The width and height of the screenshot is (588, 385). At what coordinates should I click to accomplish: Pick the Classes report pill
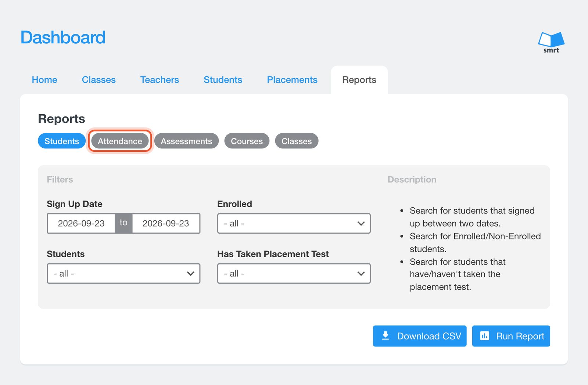point(297,141)
